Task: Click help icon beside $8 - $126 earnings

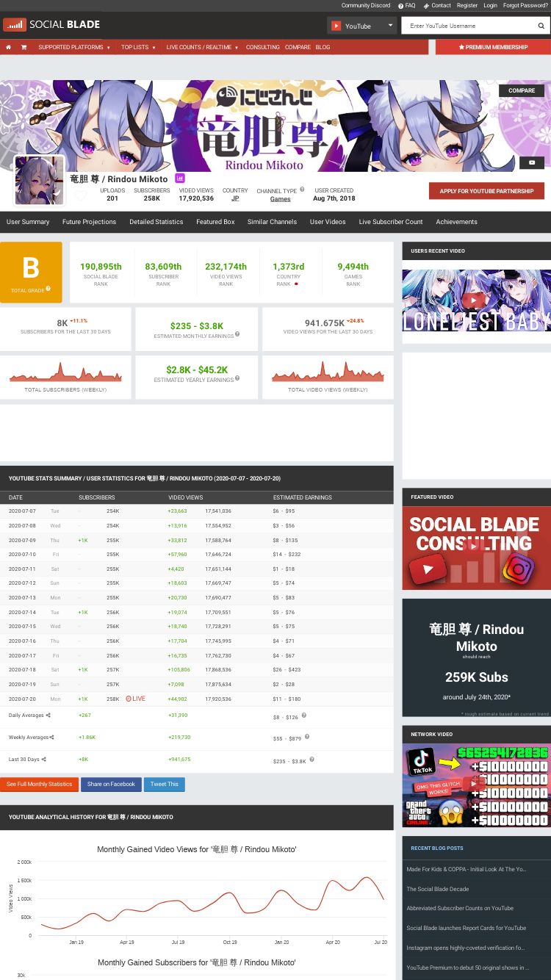Action: click(304, 715)
